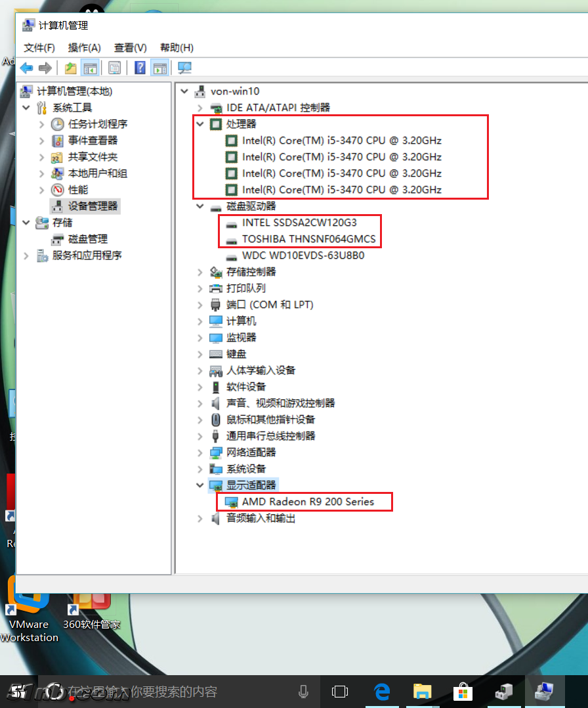Click the 监视器 category icon
The height and width of the screenshot is (708, 588).
pos(216,338)
